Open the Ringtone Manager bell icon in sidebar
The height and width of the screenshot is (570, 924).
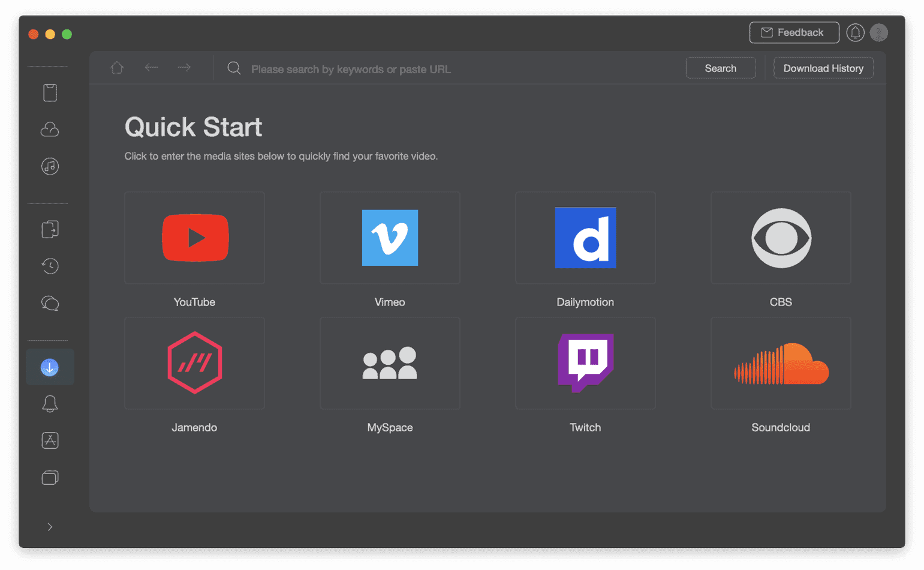50,404
